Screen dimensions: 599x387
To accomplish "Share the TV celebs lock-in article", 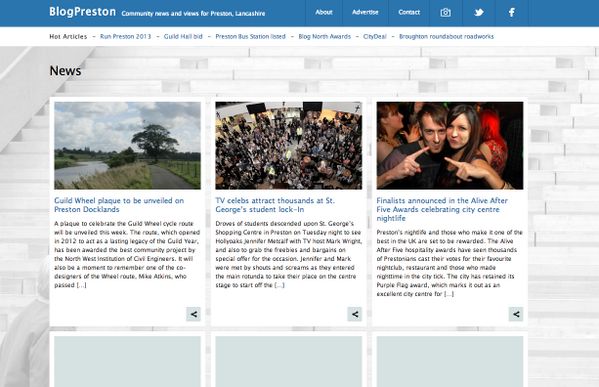I will (355, 314).
